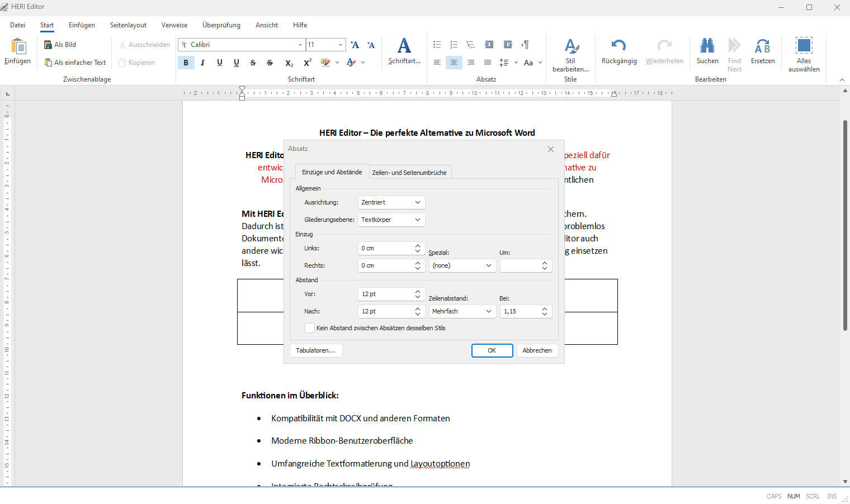
Task: Decrease paragraph indent
Action: click(x=489, y=45)
